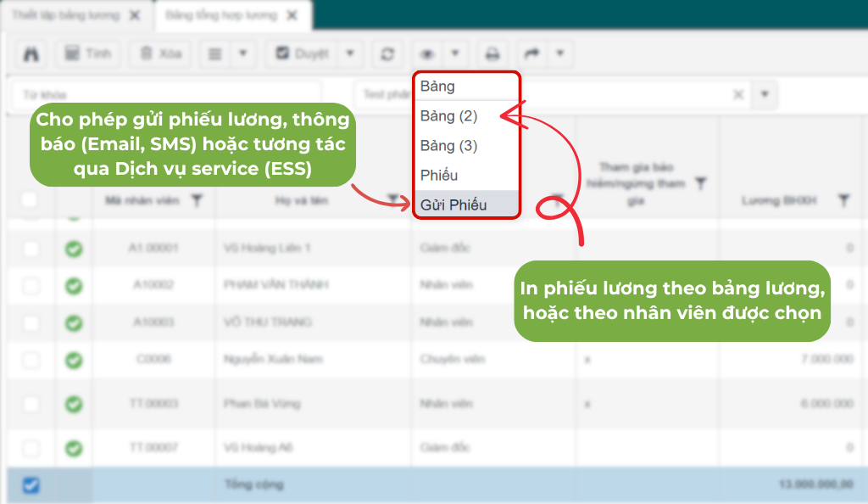868x504 pixels.
Task: Select Phiếu menu option
Action: (x=466, y=176)
